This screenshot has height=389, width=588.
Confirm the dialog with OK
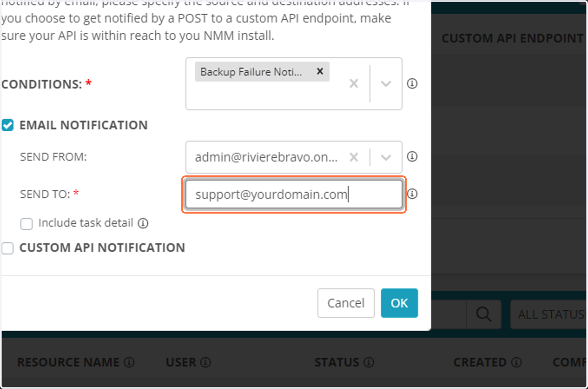(x=399, y=303)
